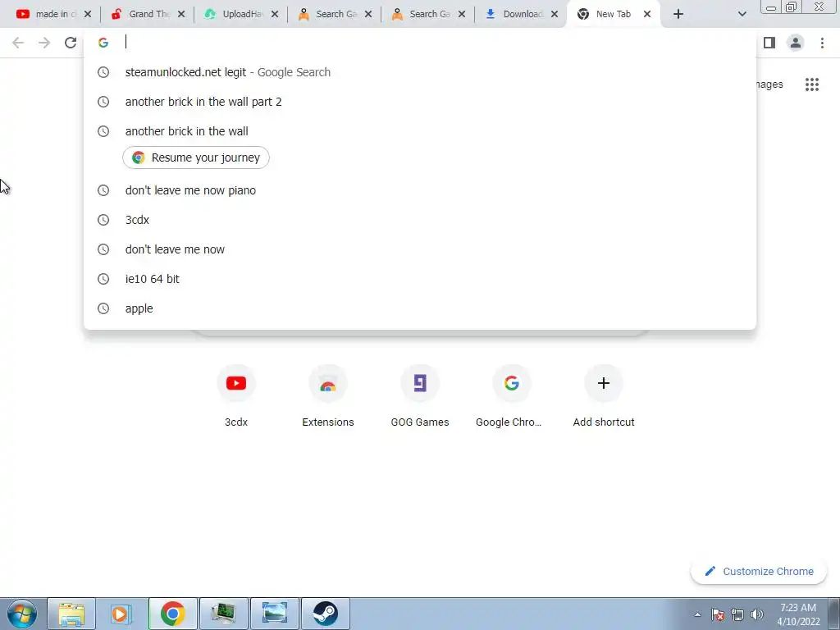
Task: Toggle the side panel icon
Action: point(769,43)
